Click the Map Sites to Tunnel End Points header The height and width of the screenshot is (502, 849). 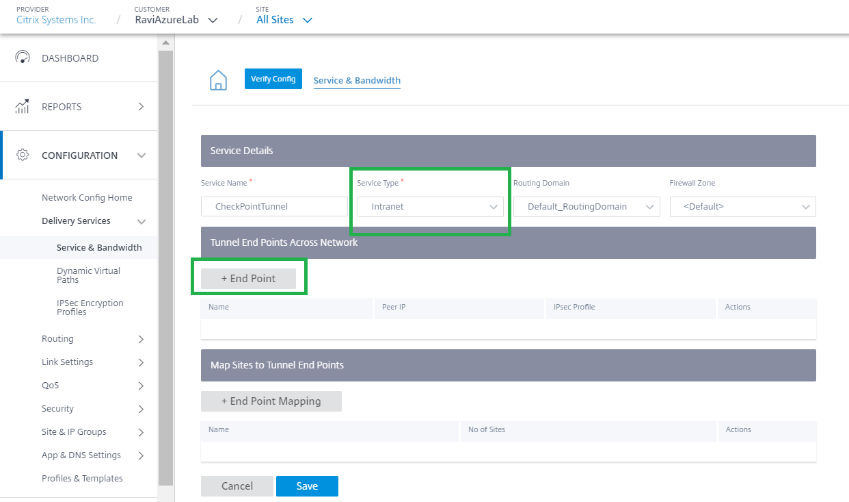click(x=508, y=365)
